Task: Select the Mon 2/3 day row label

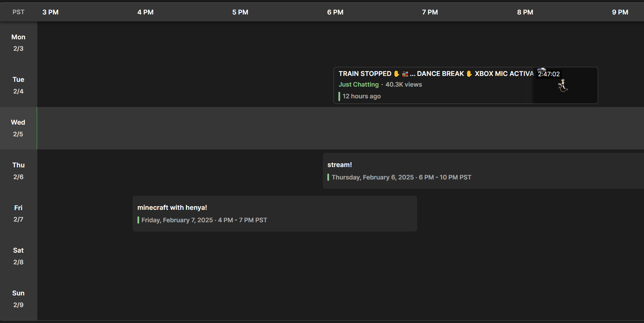Action: click(18, 43)
